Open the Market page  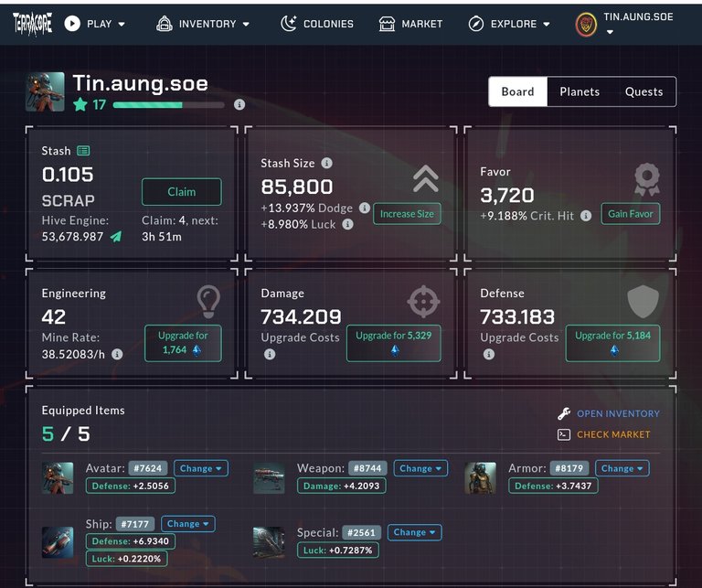(410, 24)
